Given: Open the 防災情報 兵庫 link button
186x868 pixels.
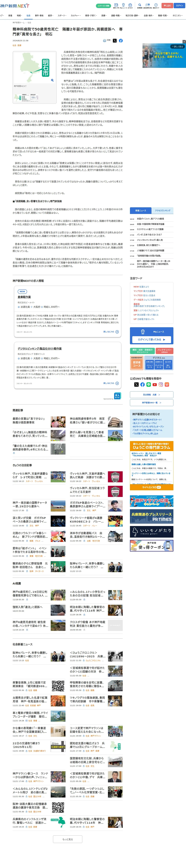Looking at the screenshot, I should pyautogui.click(x=152, y=395).
